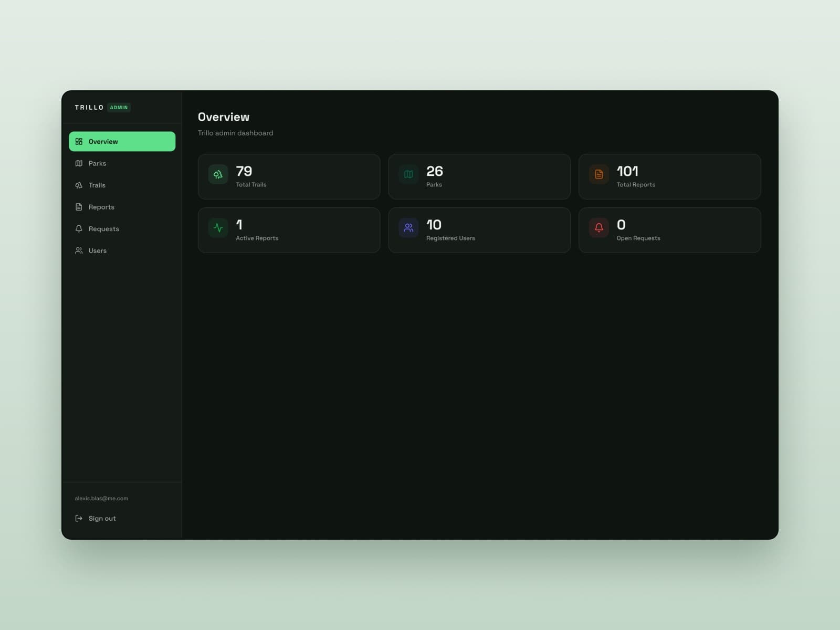Click the Requests bell icon in sidebar
The width and height of the screenshot is (840, 630).
tap(79, 229)
